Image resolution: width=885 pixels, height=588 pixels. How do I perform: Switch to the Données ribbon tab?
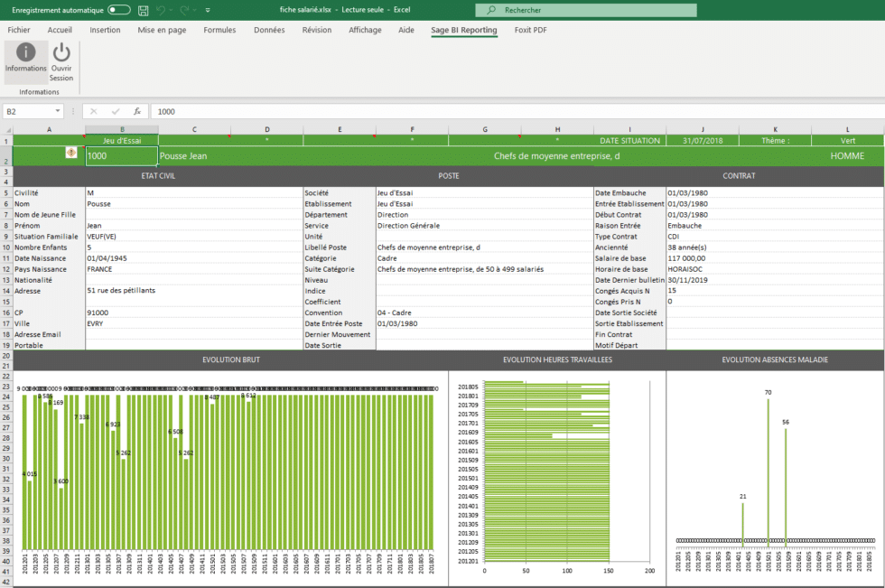[x=267, y=30]
